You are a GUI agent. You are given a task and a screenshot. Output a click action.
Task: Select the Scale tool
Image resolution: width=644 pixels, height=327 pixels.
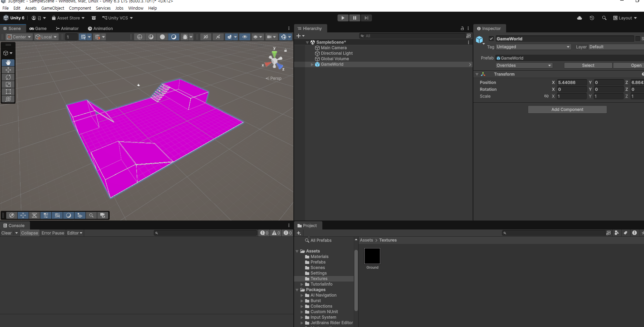click(8, 84)
